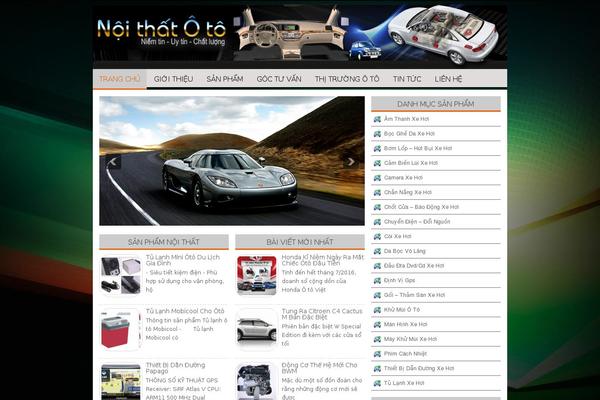This screenshot has height=400, width=600.
Task: Go to previous slide with left arrow
Action: click(114, 162)
